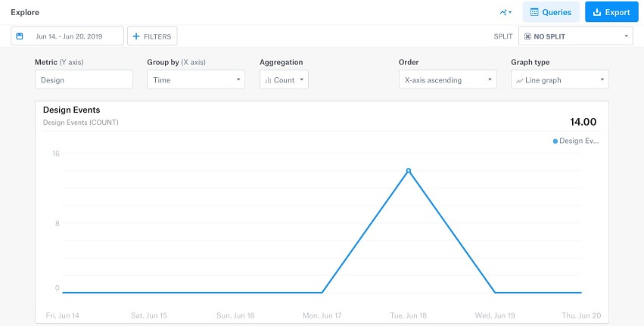
Task: Click the bar chart icon in Aggregation
Action: (268, 79)
